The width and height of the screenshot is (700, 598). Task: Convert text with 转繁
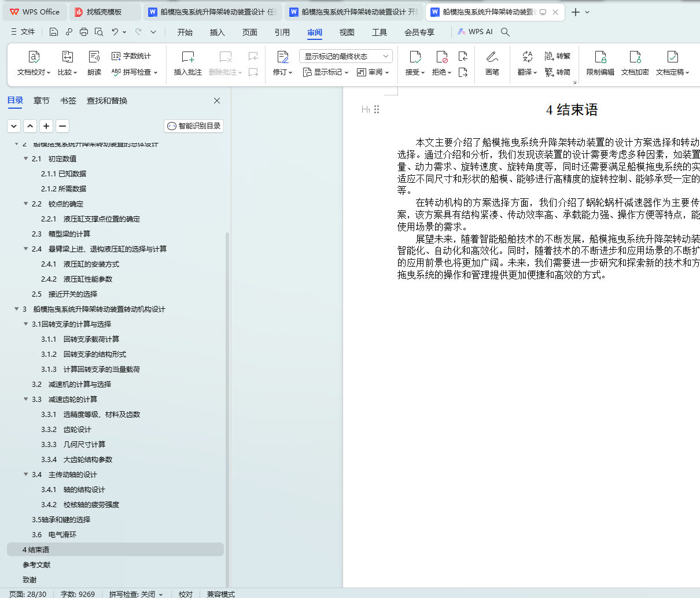coord(558,56)
